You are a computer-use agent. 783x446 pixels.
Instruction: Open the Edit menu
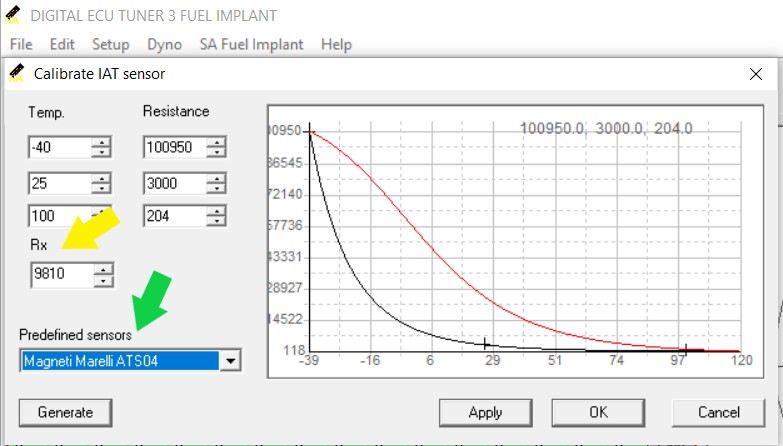[x=62, y=44]
